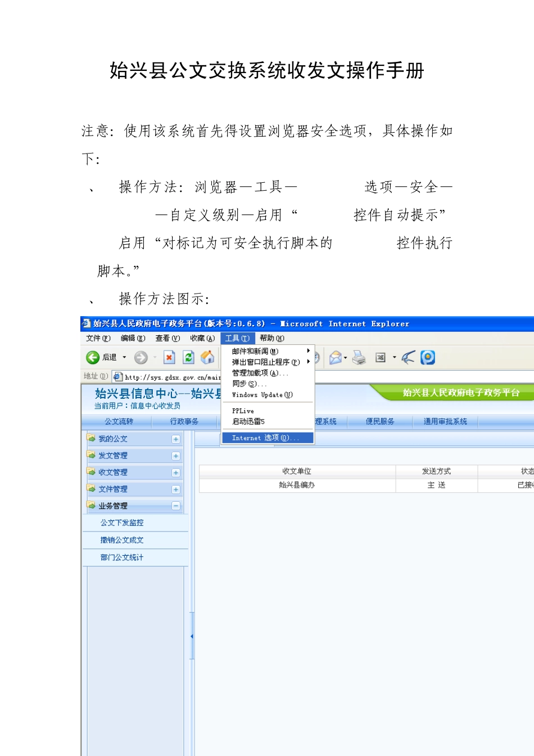Click the folder icon beside 业务管理
The width and height of the screenshot is (534, 756).
click(91, 505)
